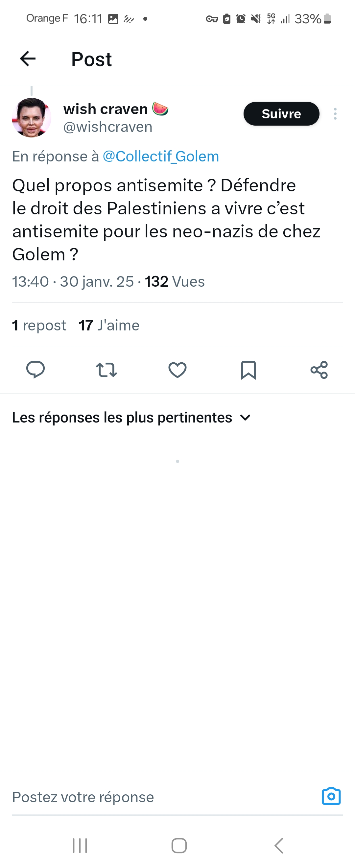The height and width of the screenshot is (868, 355).
Task: Tap the camera icon in reply bar
Action: click(331, 797)
